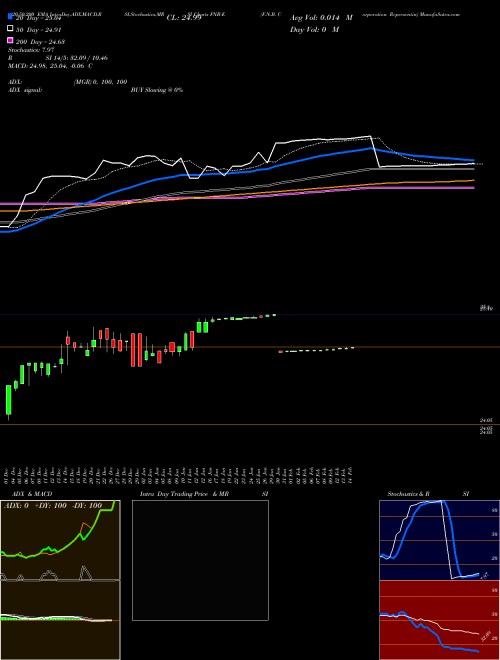Click the MACD lower sub-panel

click(x=60, y=620)
